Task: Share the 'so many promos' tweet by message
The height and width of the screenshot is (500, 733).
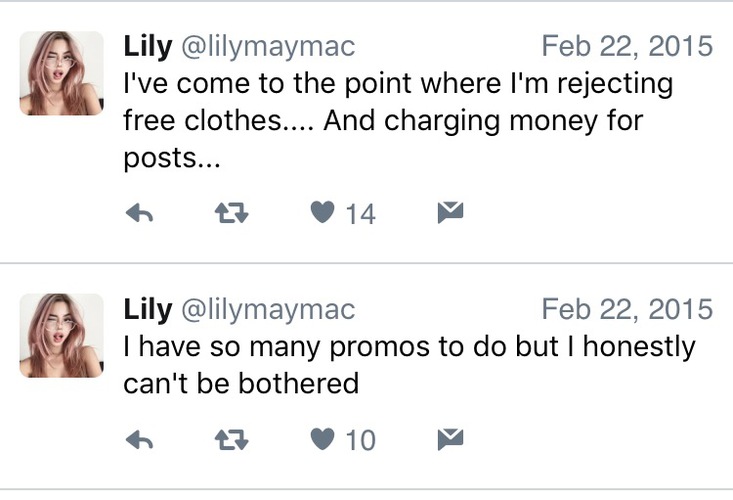Action: coord(451,438)
